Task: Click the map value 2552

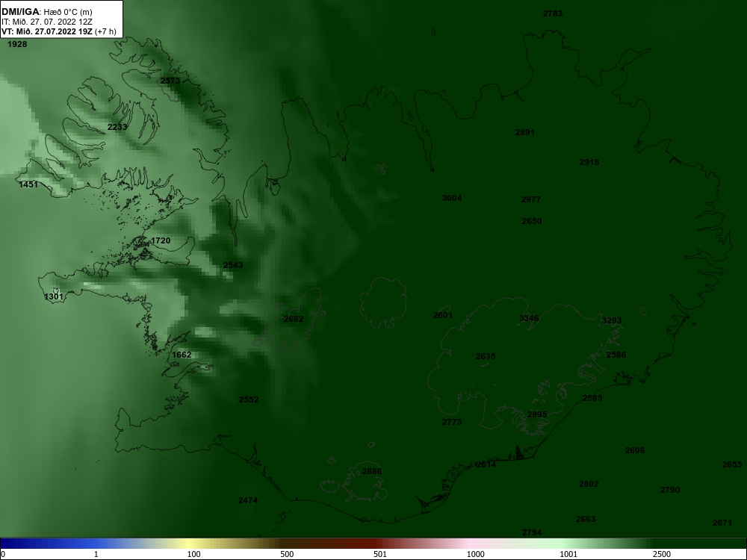Action: pyautogui.click(x=249, y=399)
